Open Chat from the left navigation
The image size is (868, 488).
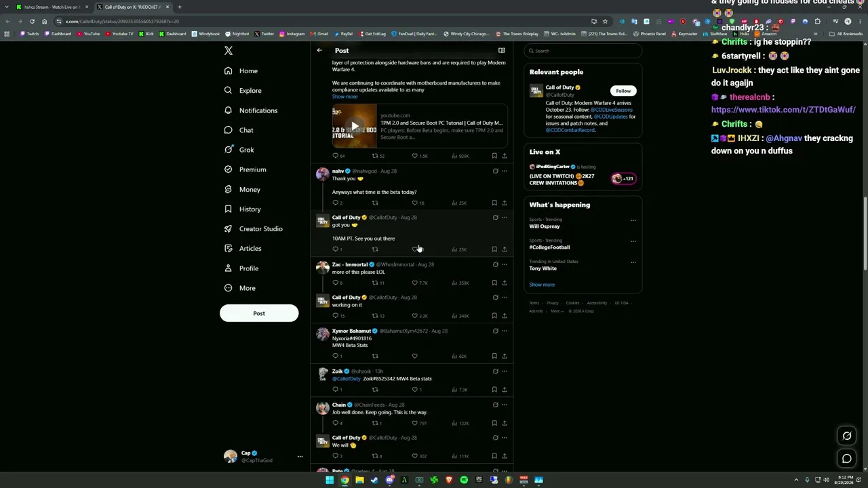pyautogui.click(x=238, y=130)
